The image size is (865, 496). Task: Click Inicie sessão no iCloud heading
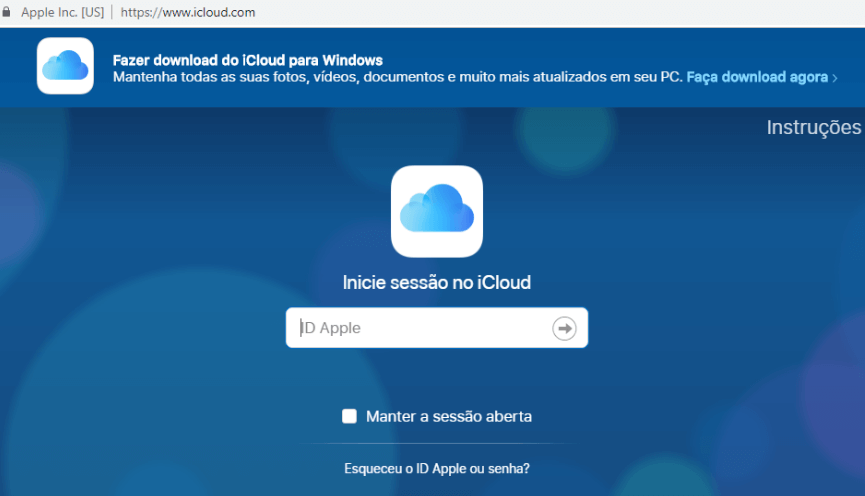tap(437, 282)
